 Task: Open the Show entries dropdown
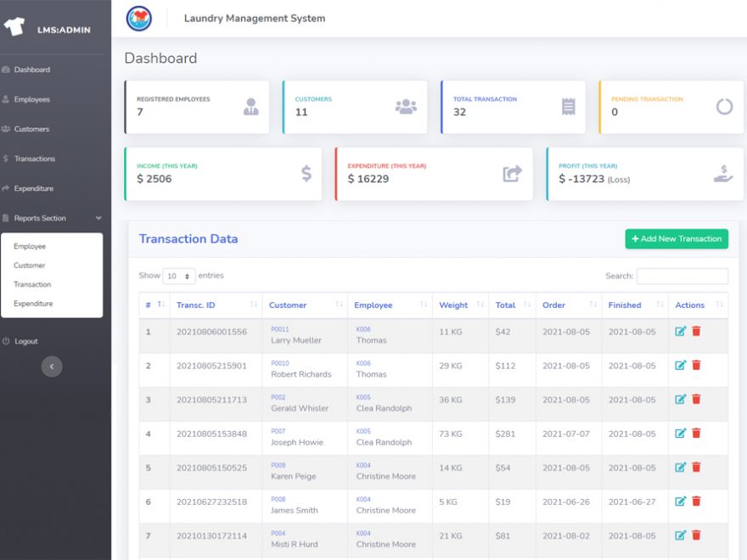177,276
